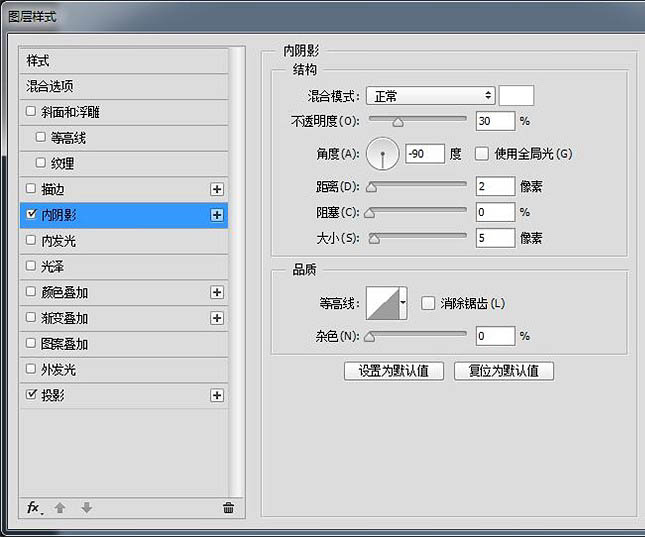Image resolution: width=645 pixels, height=537 pixels.
Task: Click plus icon beside 渐变叠加
Action: [216, 319]
